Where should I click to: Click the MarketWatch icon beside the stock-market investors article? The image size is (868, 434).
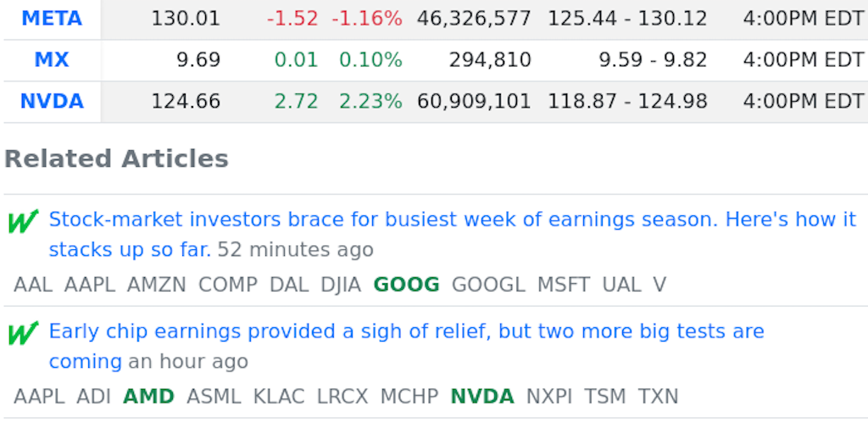23,222
